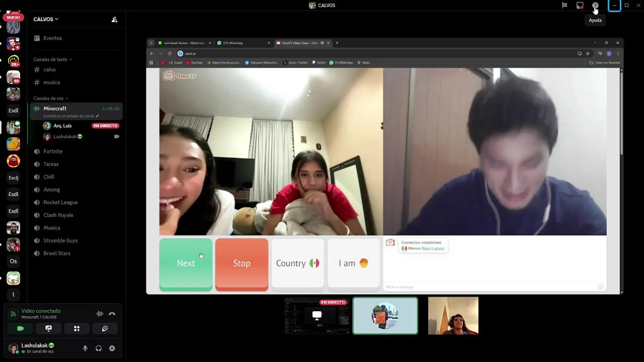Bookmark the page with the star icon

point(588,53)
